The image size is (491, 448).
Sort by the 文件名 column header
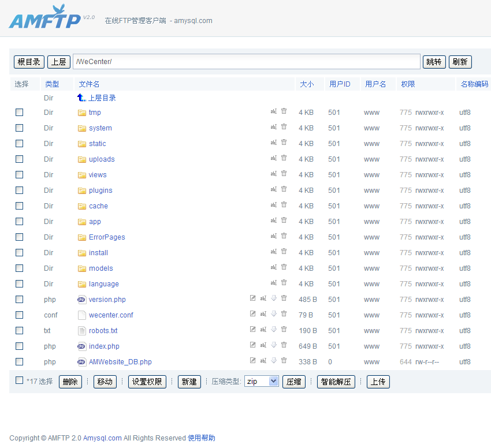click(x=90, y=84)
